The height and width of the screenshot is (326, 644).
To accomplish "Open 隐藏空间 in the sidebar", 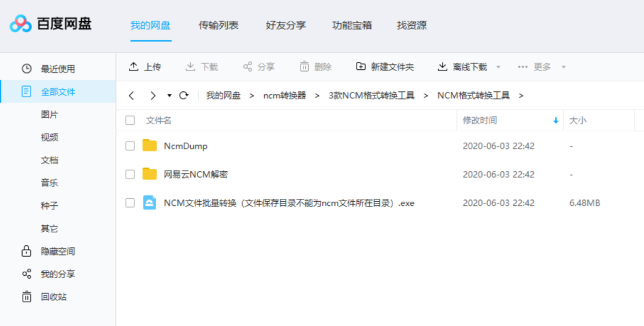I will [58, 251].
